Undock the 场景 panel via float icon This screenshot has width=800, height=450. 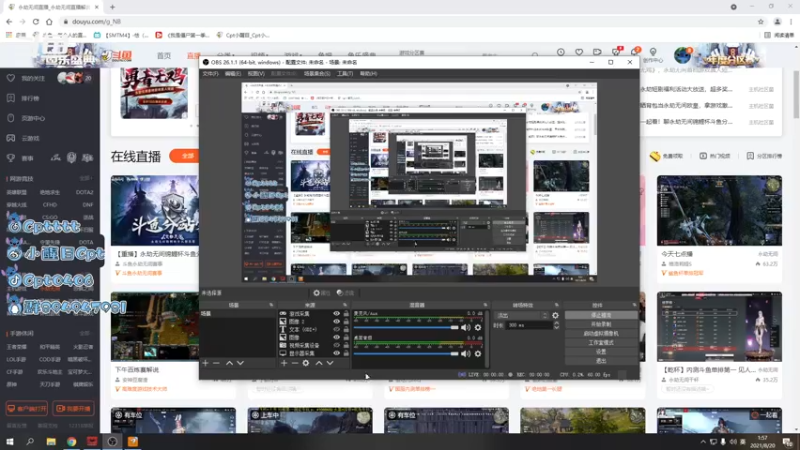[271, 305]
